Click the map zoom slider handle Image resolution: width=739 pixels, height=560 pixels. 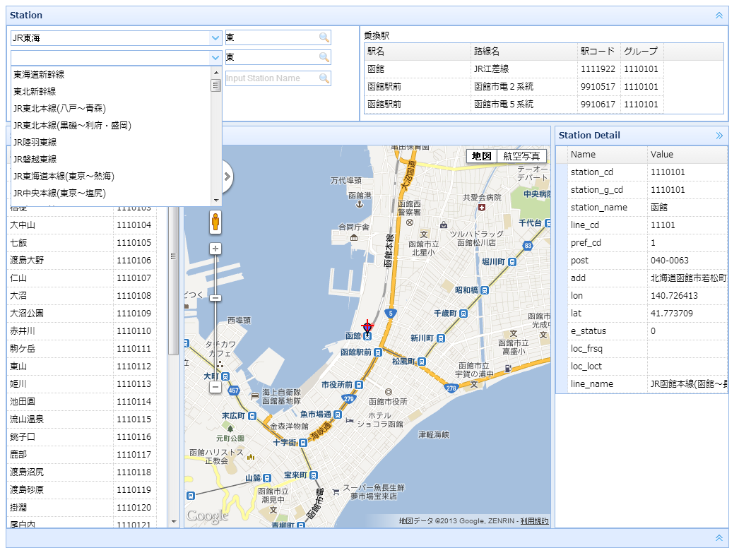coord(215,299)
